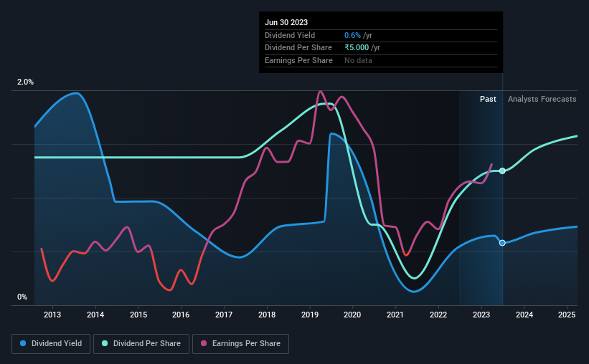Click the 2017 x-axis label
Image resolution: width=589 pixels, height=364 pixels.
point(224,315)
